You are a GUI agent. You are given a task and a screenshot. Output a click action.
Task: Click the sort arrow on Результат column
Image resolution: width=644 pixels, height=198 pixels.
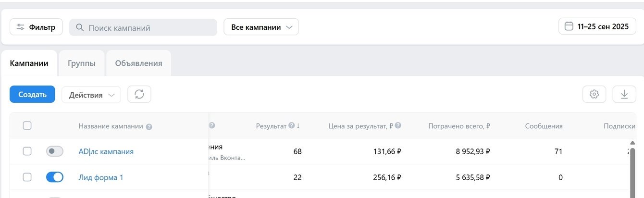coord(298,126)
